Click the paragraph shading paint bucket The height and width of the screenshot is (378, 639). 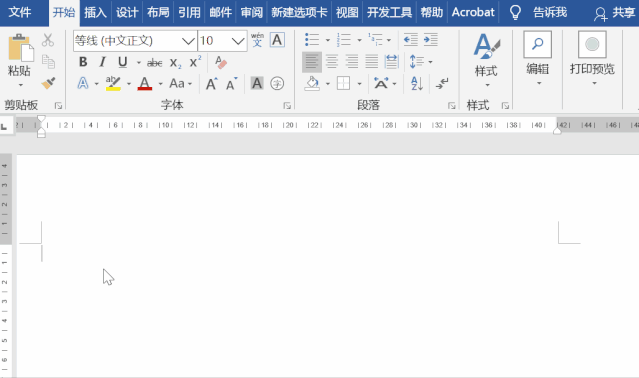coord(312,84)
